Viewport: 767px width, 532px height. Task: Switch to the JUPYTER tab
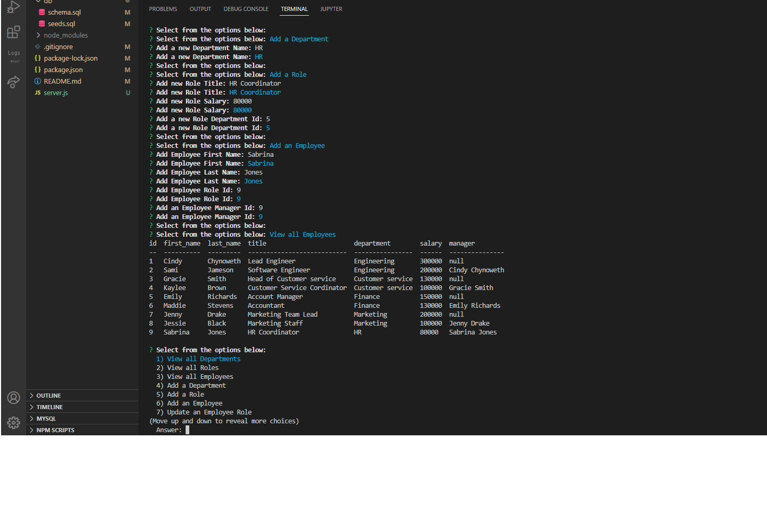(x=331, y=9)
